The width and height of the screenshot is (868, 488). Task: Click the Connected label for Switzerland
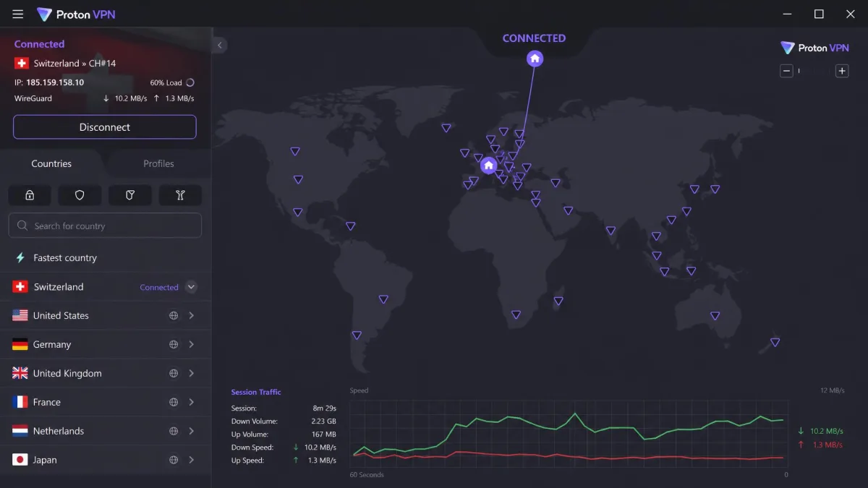coord(159,287)
